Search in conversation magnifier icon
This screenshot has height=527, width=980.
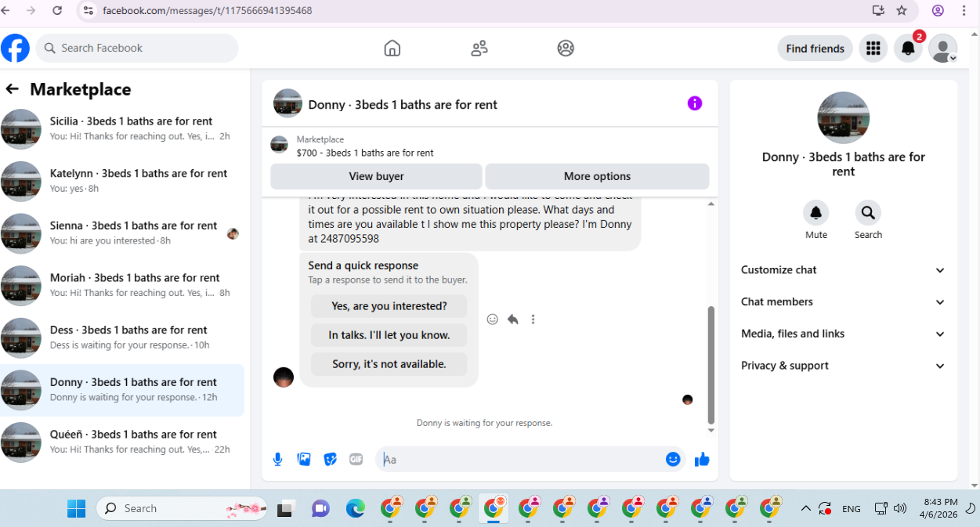pos(868,213)
